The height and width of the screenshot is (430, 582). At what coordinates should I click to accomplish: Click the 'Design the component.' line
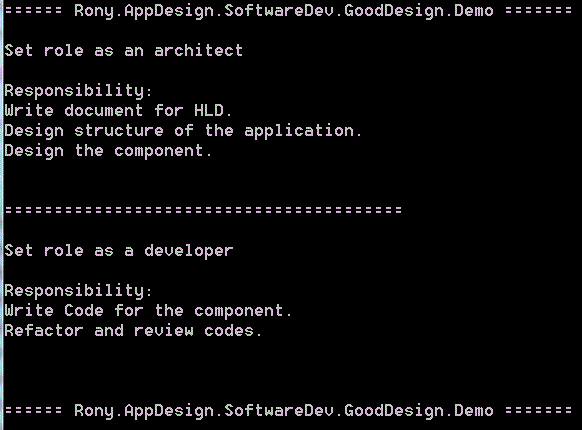[x=108, y=151]
